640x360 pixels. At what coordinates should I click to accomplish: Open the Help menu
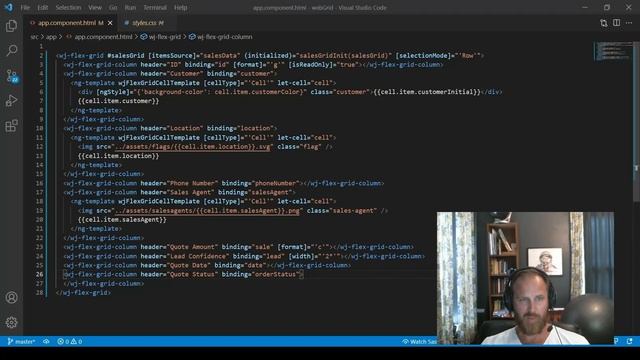[x=180, y=7]
